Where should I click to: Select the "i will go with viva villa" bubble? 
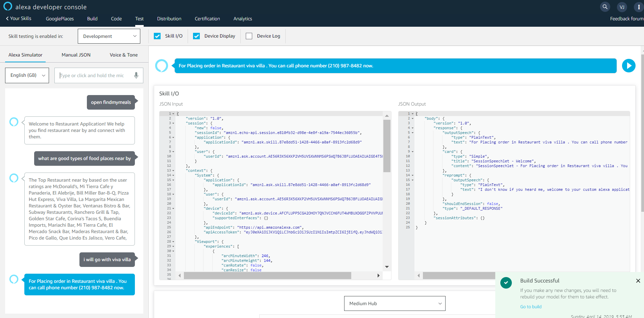point(107,259)
